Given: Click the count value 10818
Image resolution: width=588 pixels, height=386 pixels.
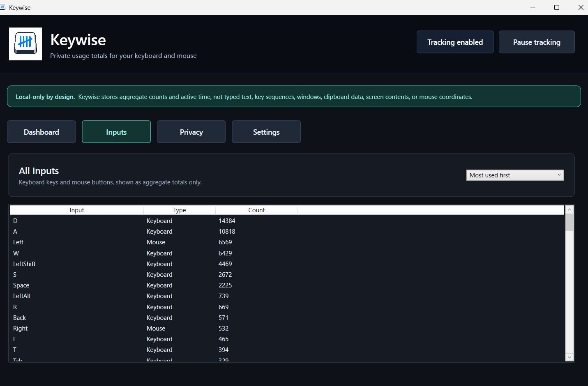Looking at the screenshot, I should tap(227, 232).
